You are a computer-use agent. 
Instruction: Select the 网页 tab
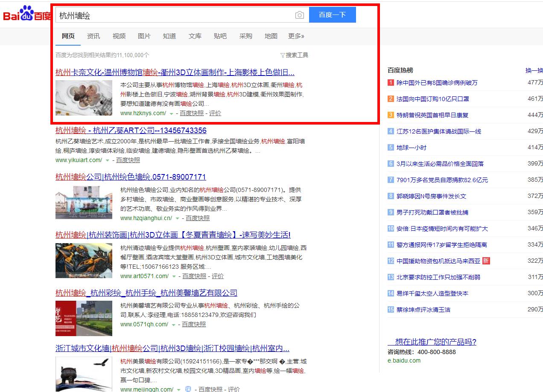(x=68, y=36)
